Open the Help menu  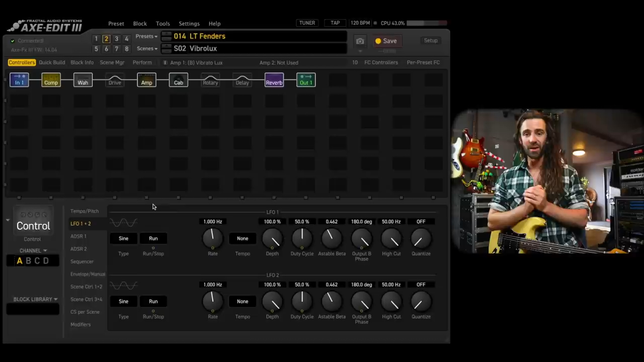[214, 24]
